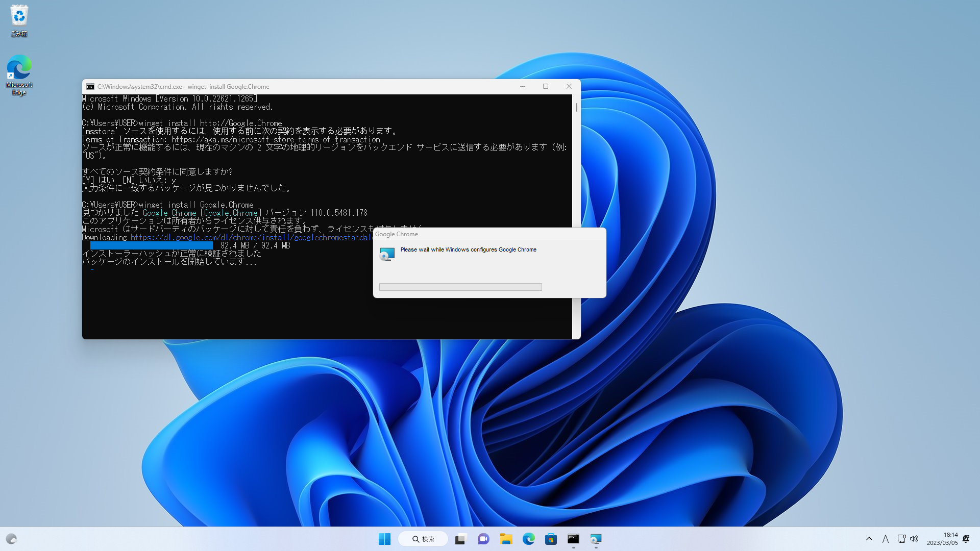Open File Explorer from the taskbar
The image size is (980, 551).
click(x=506, y=539)
